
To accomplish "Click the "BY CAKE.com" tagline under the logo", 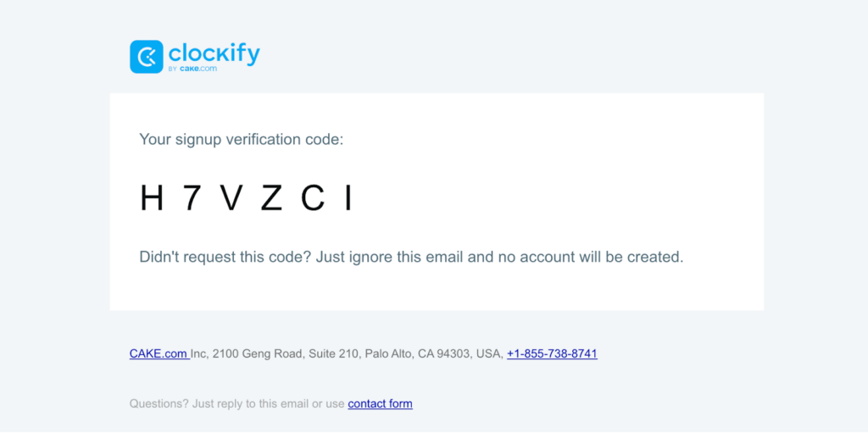I will (x=192, y=69).
